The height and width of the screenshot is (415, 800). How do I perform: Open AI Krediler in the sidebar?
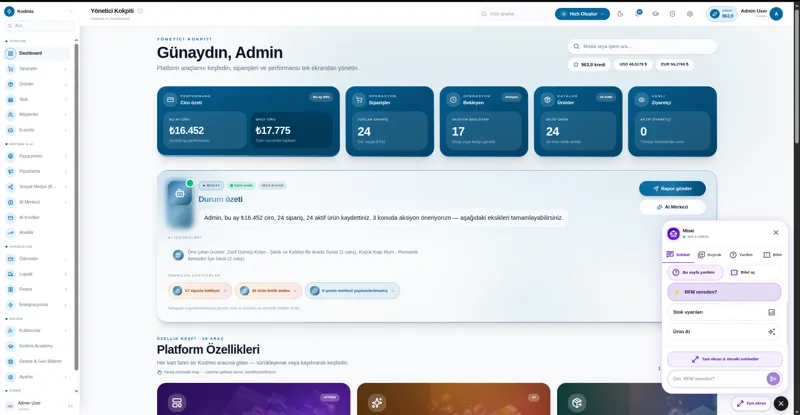pos(37,217)
